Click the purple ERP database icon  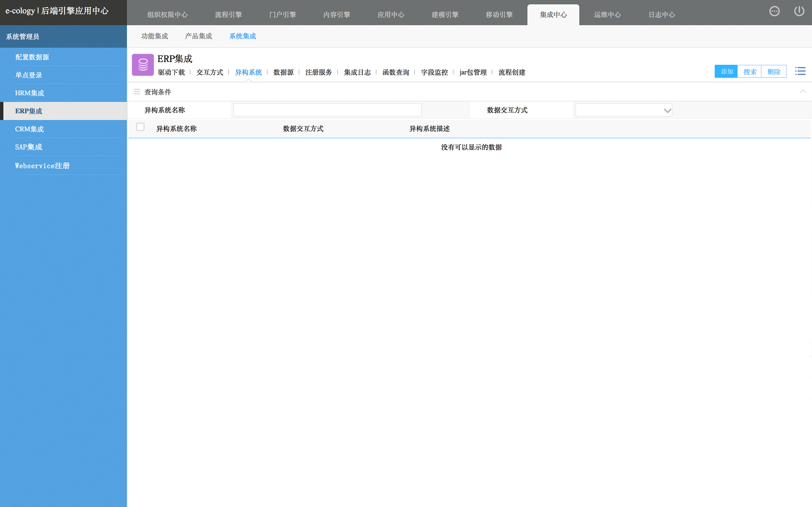coord(143,65)
